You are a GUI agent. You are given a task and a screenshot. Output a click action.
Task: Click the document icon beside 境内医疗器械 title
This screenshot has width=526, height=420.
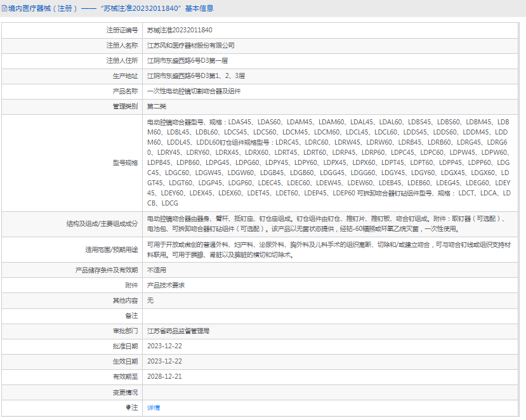(4, 8)
